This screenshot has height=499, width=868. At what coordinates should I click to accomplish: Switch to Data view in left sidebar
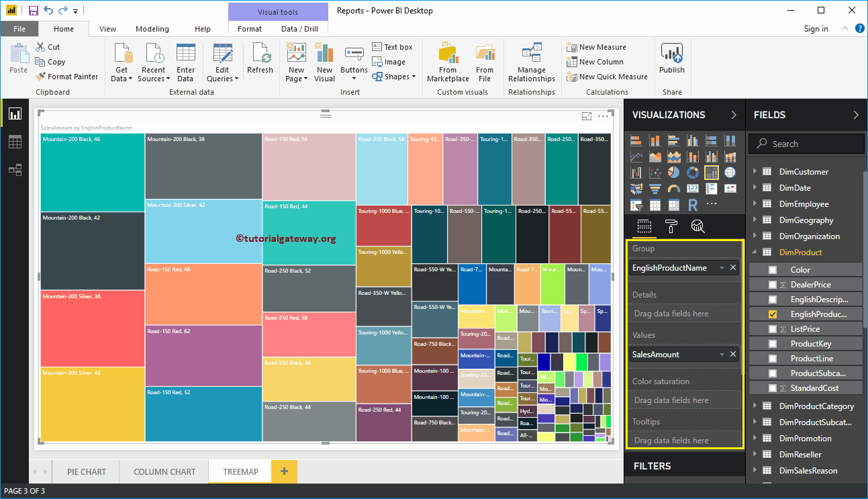click(15, 142)
